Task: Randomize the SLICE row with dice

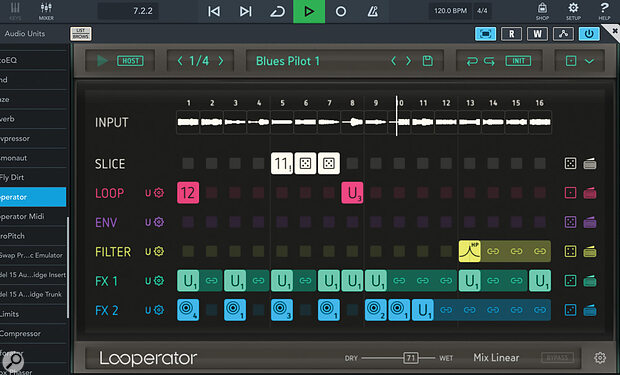Action: (570, 163)
